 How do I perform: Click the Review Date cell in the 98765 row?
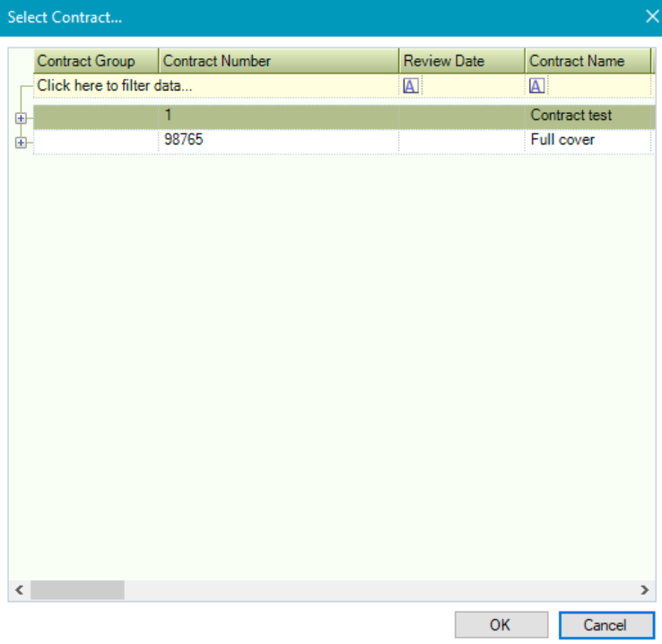461,140
